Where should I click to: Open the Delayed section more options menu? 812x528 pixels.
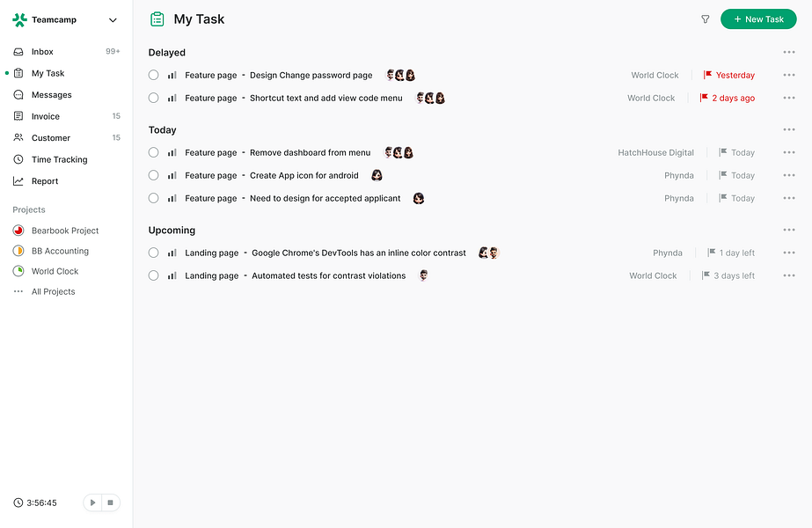(x=789, y=52)
